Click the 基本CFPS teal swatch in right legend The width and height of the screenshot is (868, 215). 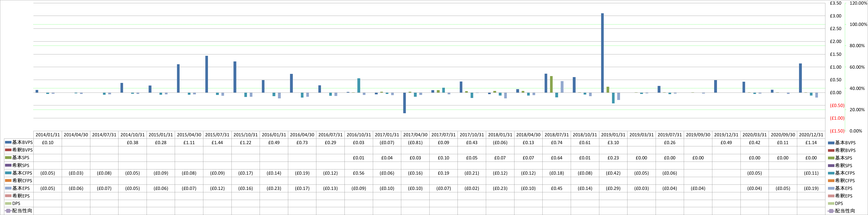831,173
